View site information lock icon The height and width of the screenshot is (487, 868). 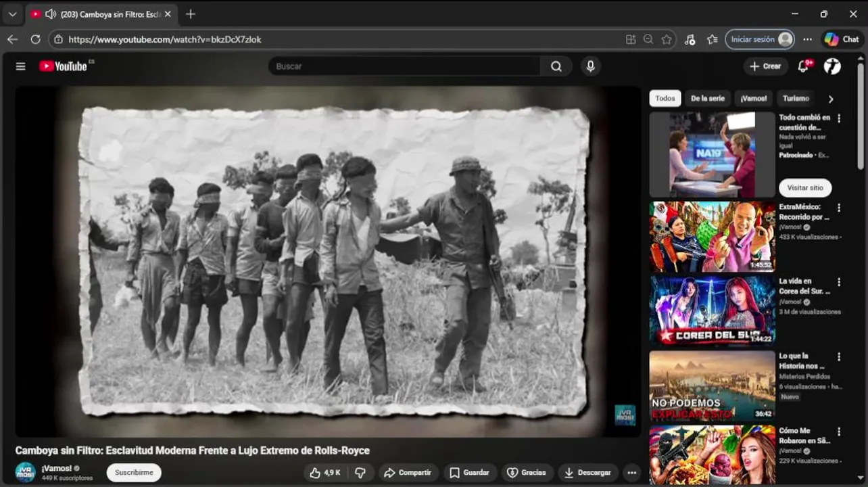[58, 39]
